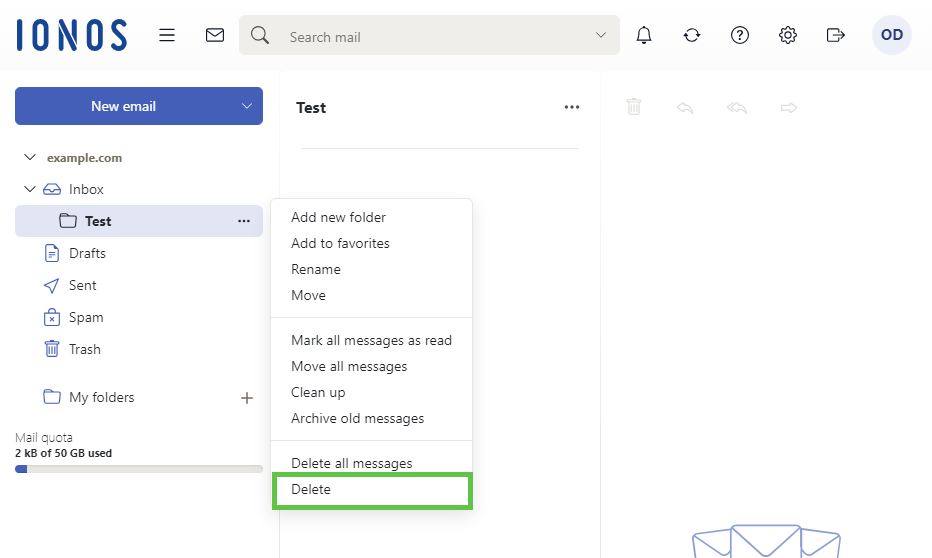Open the help question mark icon
This screenshot has height=558, width=932.
pyautogui.click(x=740, y=35)
